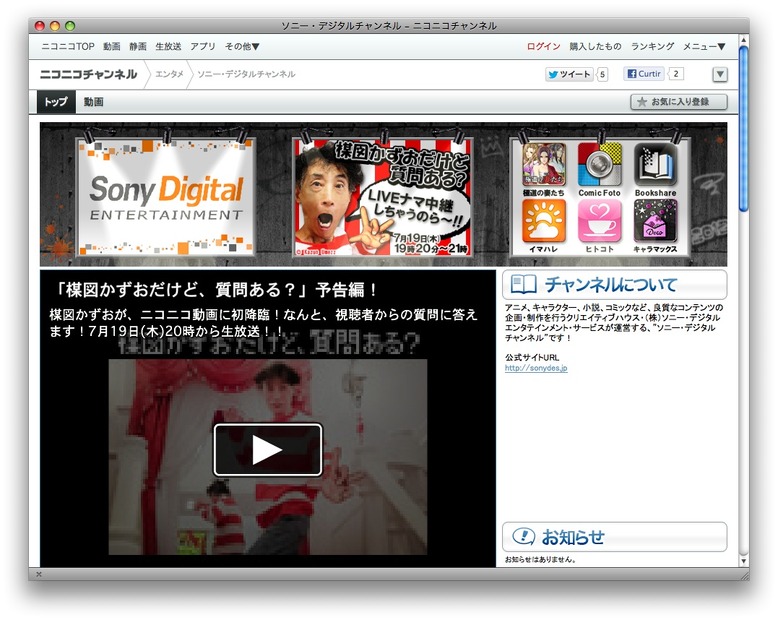778x620 pixels.
Task: Click the video title 「楳図かずおだけど、質問ある？」予告編！
Action: click(214, 290)
